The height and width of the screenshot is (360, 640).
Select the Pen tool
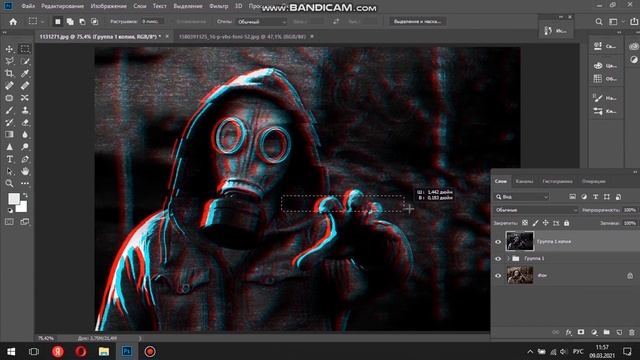pos(25,159)
